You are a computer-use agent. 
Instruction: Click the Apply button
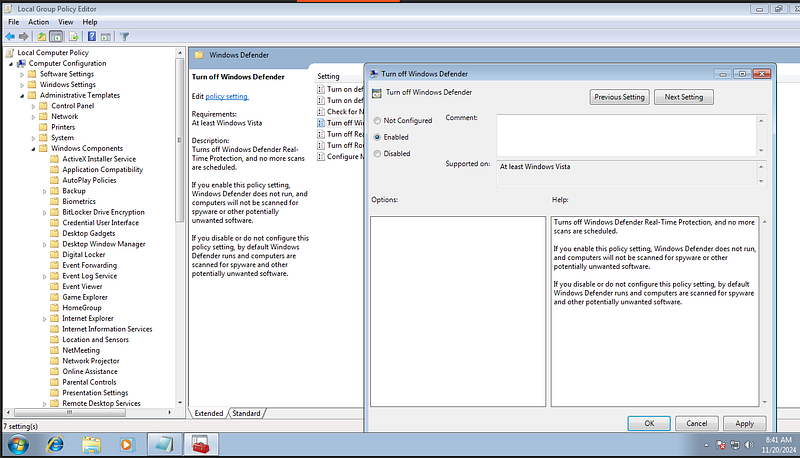[744, 423]
